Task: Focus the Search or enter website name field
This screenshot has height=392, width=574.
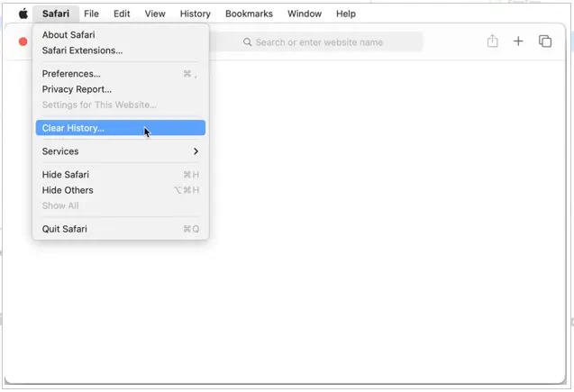Action: click(317, 42)
